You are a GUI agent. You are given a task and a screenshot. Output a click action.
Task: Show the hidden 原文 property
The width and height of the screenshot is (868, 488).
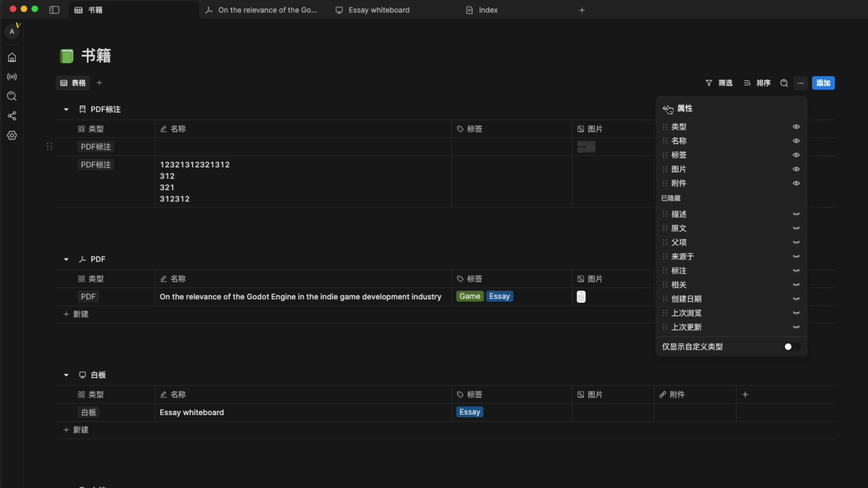(796, 228)
